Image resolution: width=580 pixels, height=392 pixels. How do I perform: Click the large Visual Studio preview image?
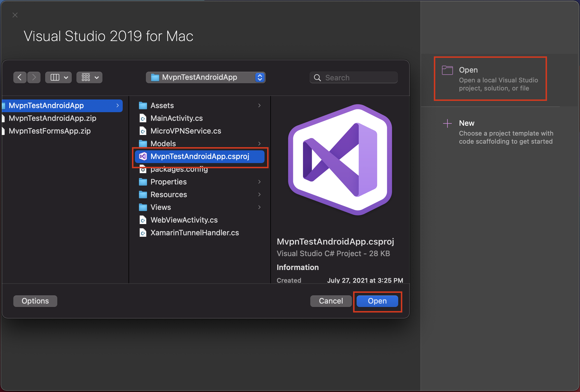coord(340,160)
